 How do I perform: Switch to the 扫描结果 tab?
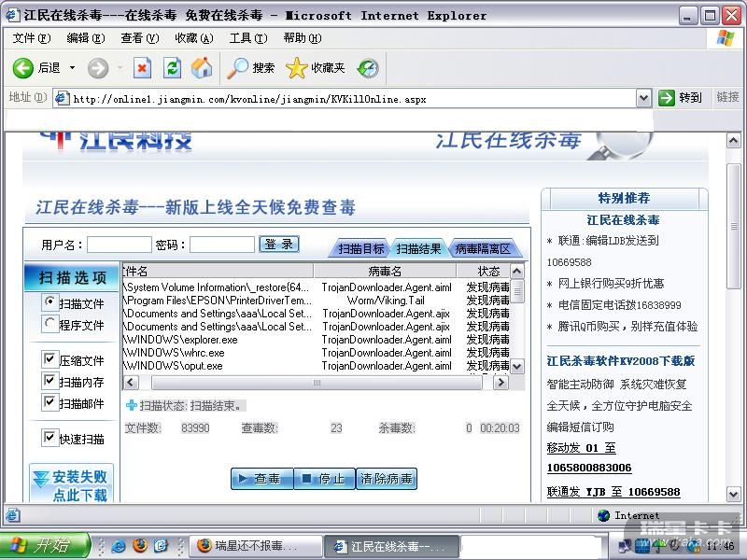pos(418,248)
